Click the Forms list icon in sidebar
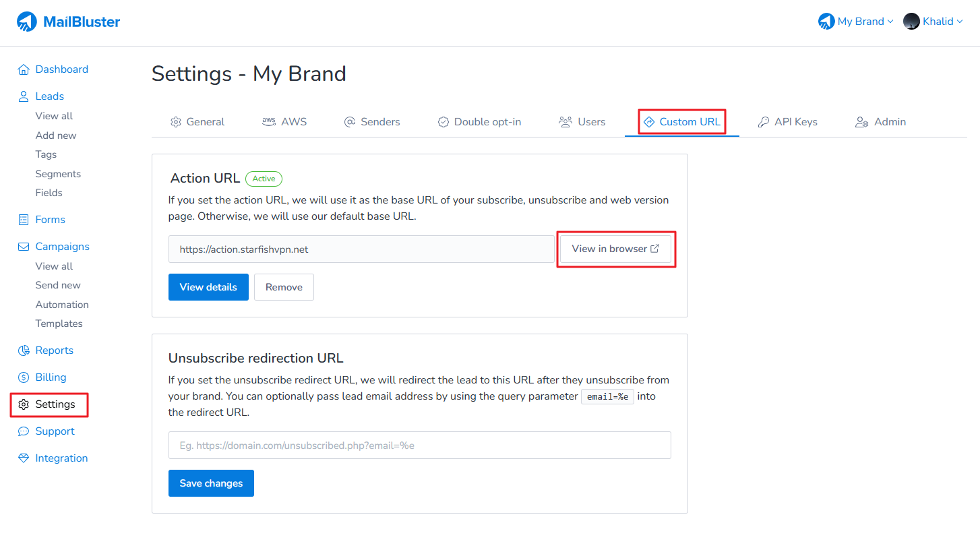This screenshot has height=554, width=980. 24,220
